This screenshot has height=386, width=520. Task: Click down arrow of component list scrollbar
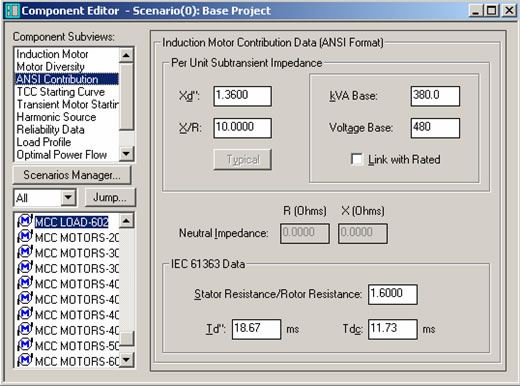[126, 360]
